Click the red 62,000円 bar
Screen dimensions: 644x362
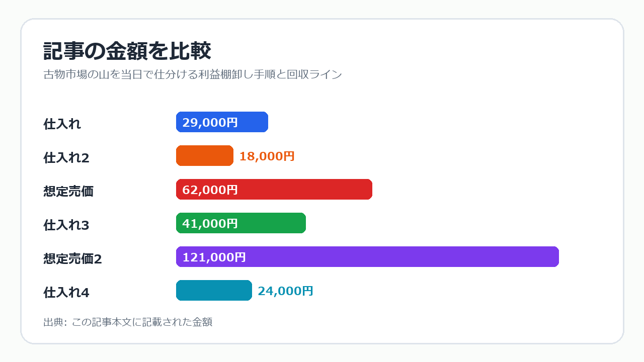(274, 190)
